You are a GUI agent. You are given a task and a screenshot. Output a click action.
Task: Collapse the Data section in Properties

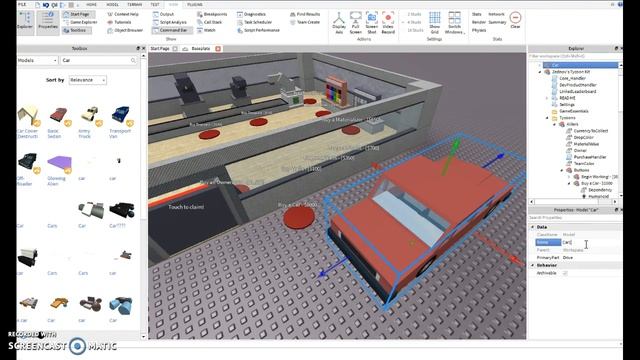tap(533, 227)
